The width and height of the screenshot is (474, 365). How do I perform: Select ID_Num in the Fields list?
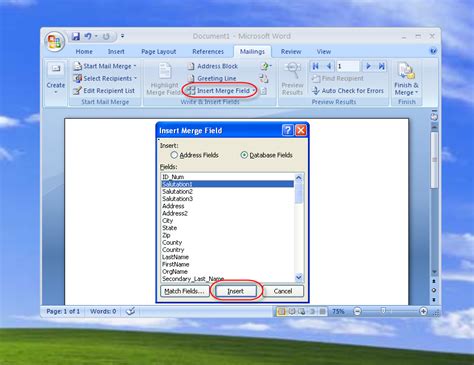(x=228, y=177)
